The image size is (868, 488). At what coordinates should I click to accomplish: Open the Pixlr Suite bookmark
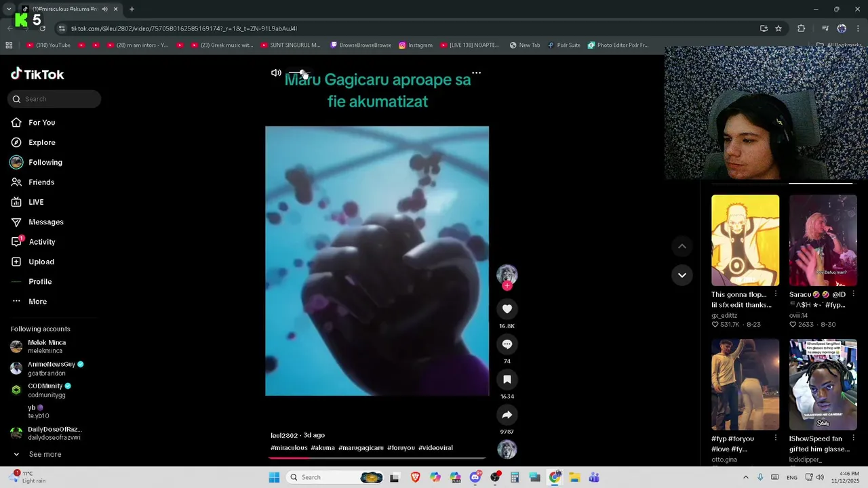click(x=564, y=45)
